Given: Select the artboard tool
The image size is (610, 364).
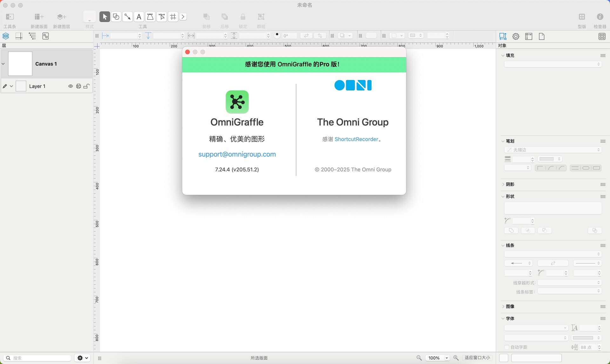Looking at the screenshot, I should 173,17.
